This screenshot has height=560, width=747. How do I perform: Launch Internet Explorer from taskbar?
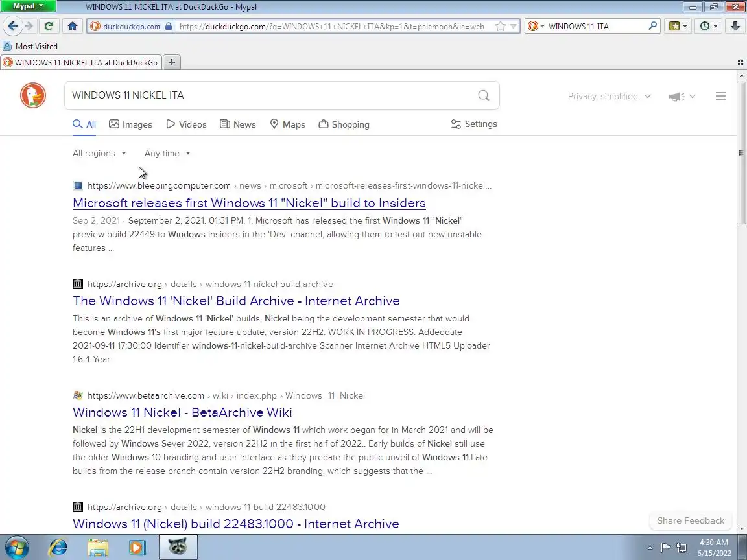pos(58,547)
